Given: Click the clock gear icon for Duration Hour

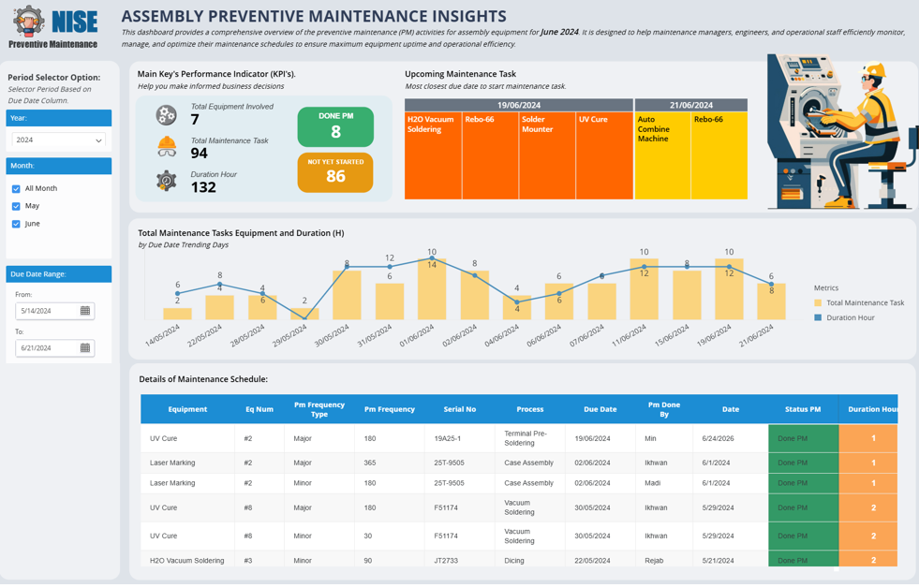Looking at the screenshot, I should [x=166, y=181].
